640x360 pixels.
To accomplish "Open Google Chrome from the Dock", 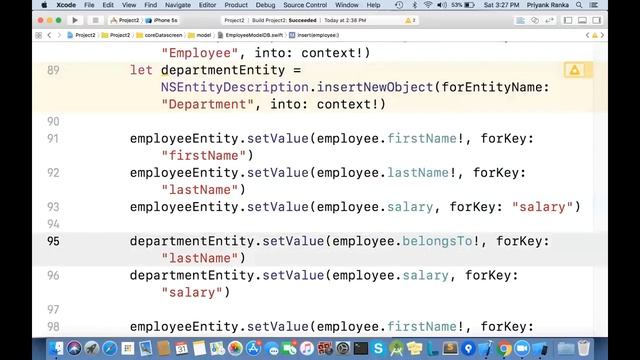I will (x=504, y=348).
